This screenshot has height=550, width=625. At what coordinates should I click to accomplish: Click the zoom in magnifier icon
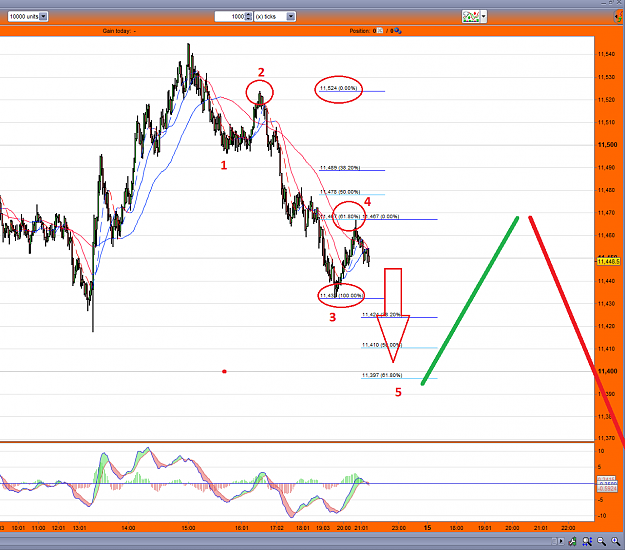[616, 541]
